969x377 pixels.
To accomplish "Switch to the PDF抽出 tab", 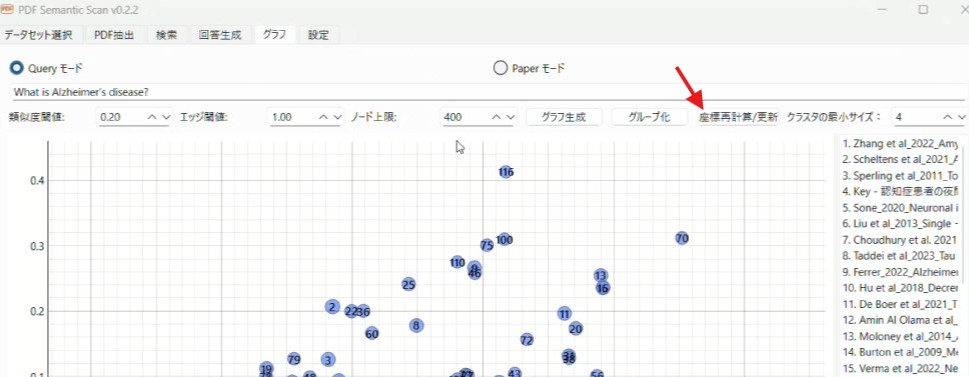I will pyautogui.click(x=114, y=35).
